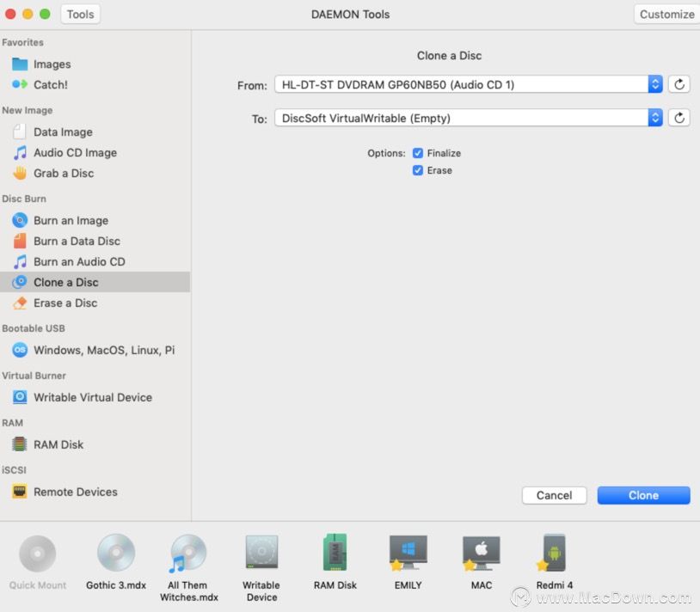Select the Data Image icon

pos(20,132)
